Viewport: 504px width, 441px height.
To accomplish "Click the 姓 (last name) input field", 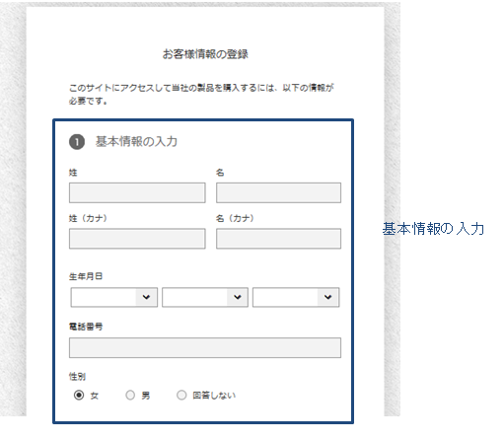I will (x=137, y=192).
